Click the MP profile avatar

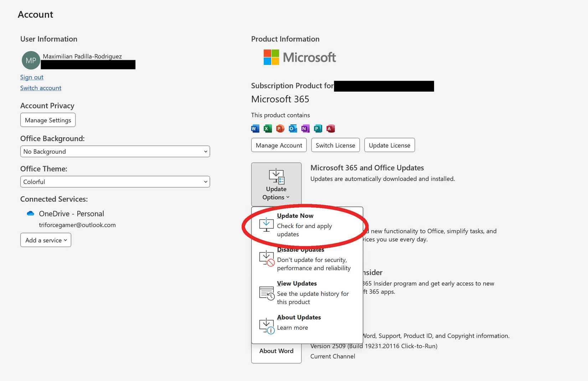click(31, 60)
